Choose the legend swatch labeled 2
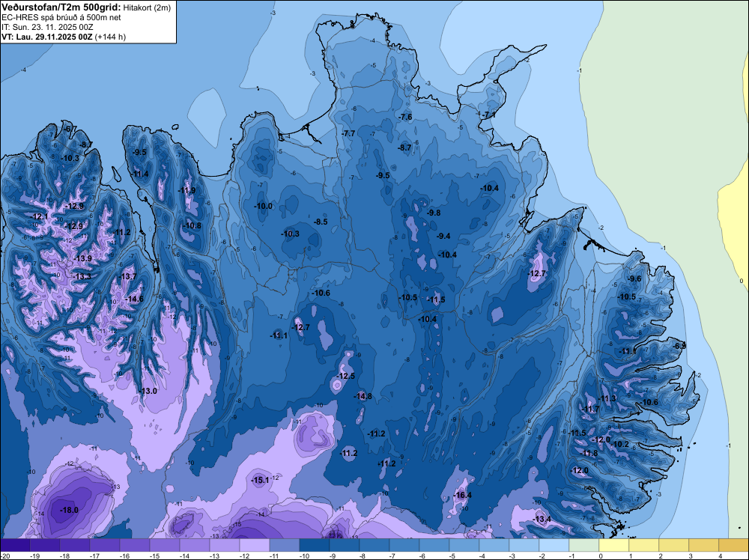749x560 pixels. pos(673,545)
